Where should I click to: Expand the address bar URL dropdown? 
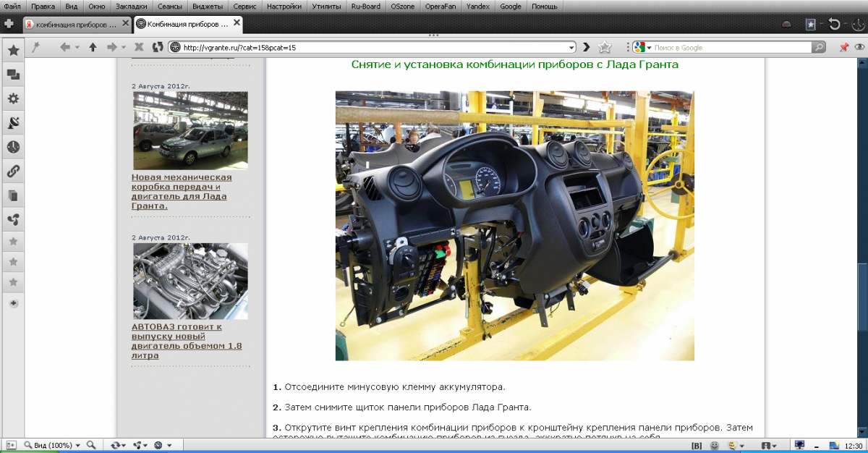click(572, 48)
